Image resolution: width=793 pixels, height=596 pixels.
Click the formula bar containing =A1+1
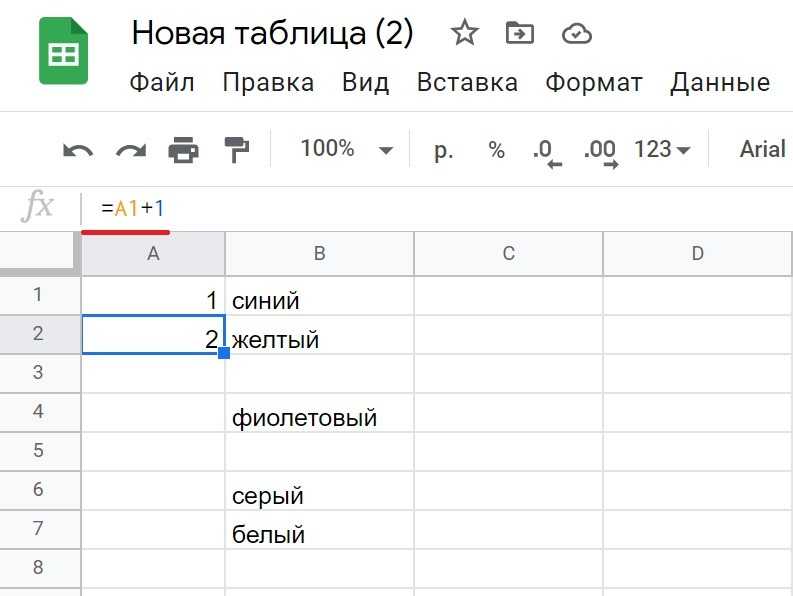437,208
